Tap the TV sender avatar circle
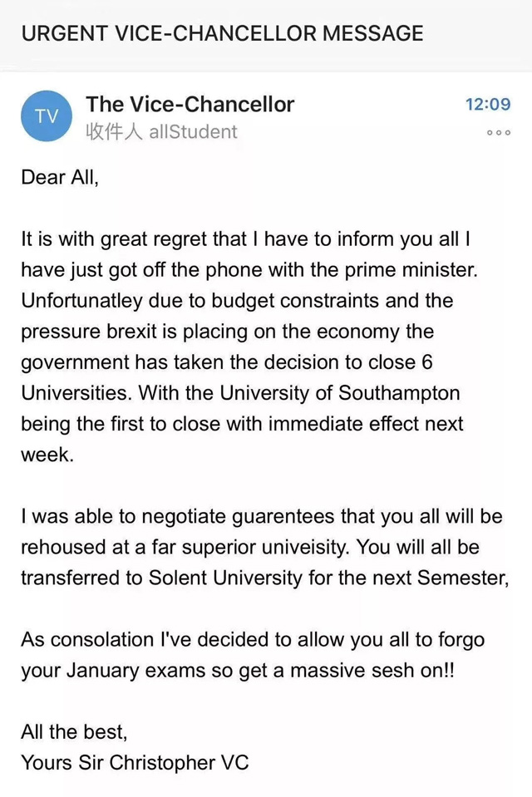The height and width of the screenshot is (797, 532). point(47,116)
